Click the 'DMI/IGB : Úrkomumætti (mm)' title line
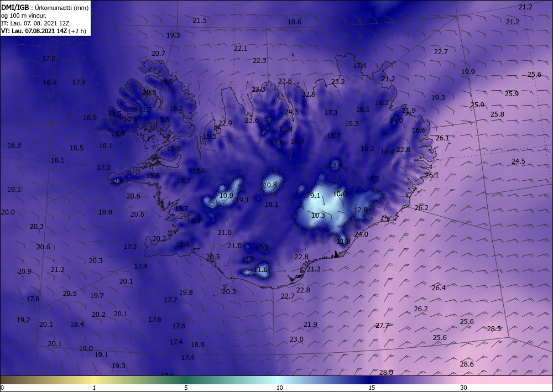 point(45,7)
